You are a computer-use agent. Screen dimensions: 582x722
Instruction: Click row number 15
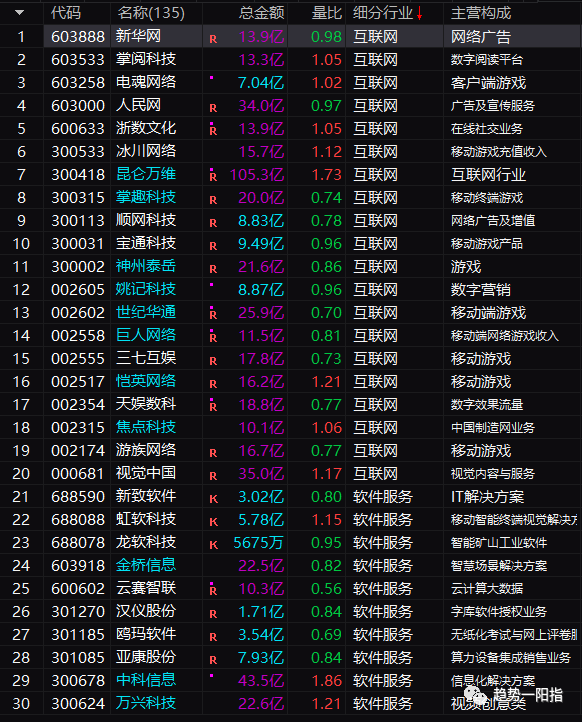[21, 359]
